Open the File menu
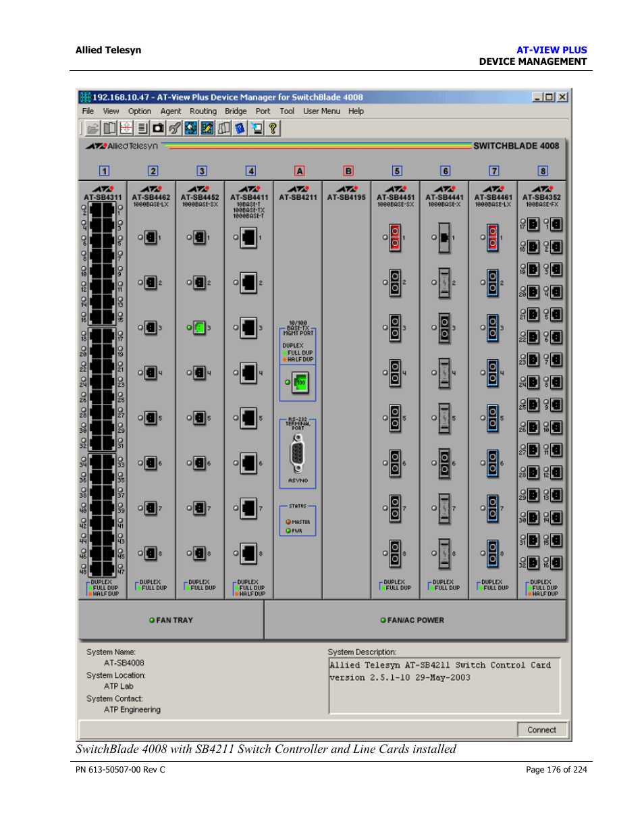The image size is (644, 834). click(88, 111)
